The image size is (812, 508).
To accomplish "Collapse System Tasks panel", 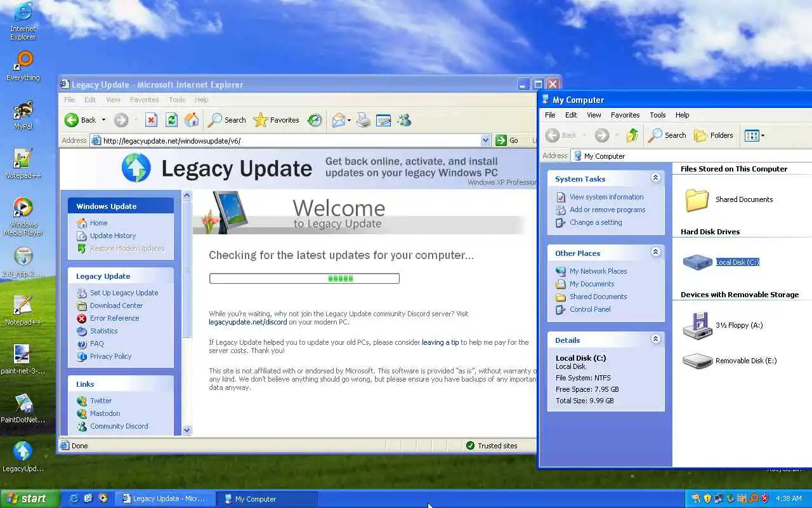I will click(655, 178).
